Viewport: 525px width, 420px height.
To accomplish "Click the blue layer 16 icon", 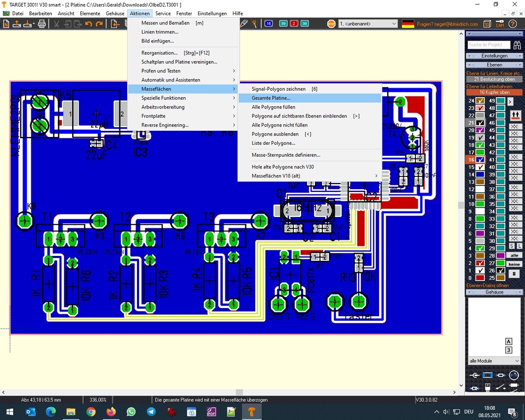I will point(269,24).
